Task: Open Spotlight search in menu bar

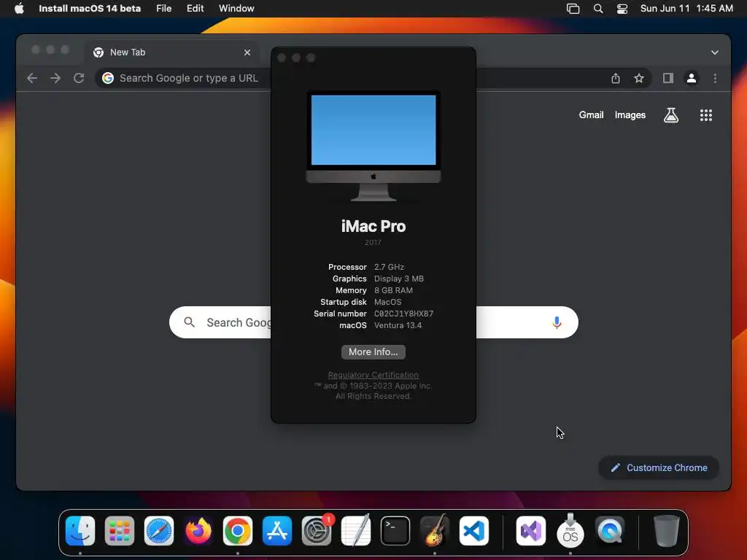Action: 598,9
